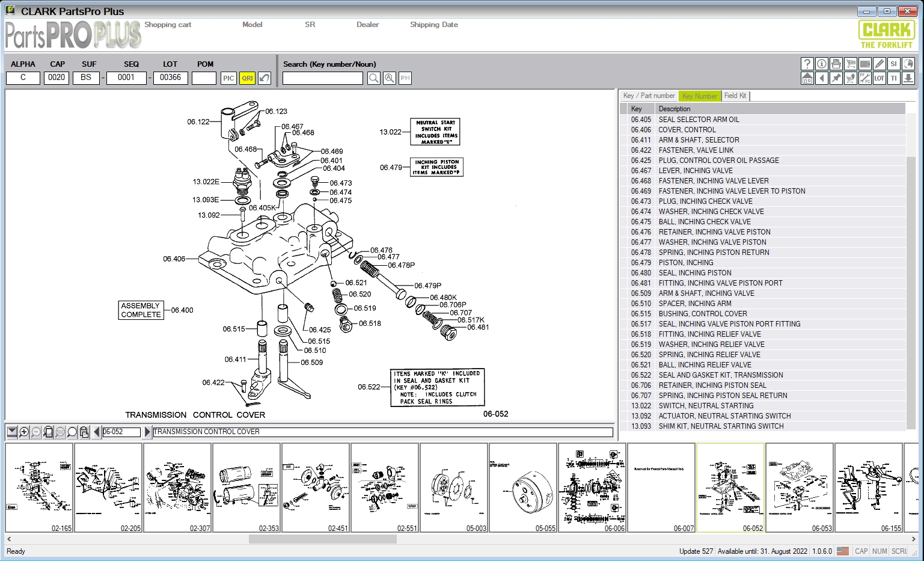Click the Search Key number/Noun field
This screenshot has width=924, height=561.
323,78
